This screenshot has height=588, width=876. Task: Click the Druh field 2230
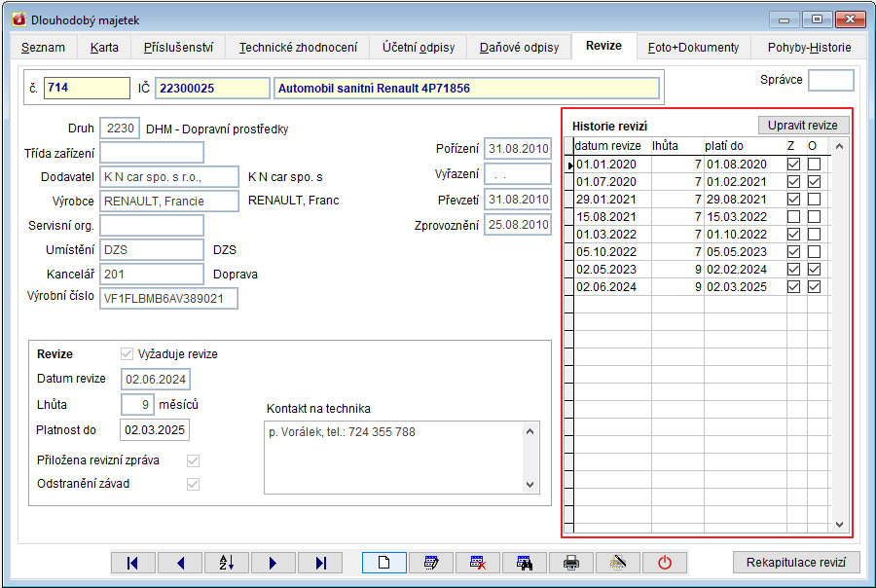pyautogui.click(x=120, y=128)
